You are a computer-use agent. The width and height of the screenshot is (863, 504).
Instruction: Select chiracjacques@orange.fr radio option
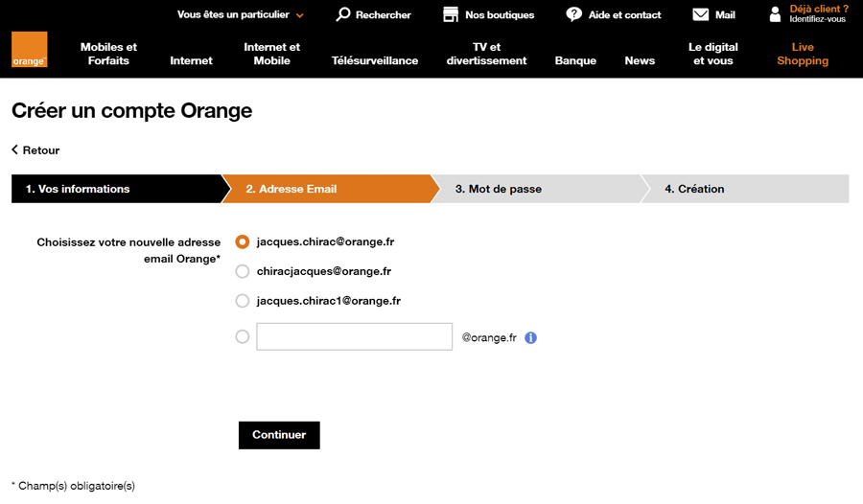click(x=243, y=271)
